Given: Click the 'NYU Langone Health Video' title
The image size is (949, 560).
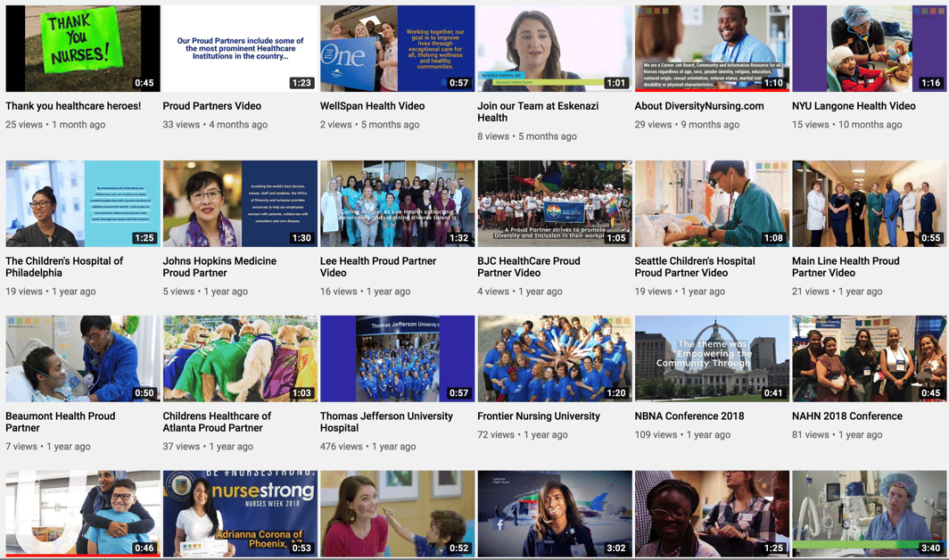Looking at the screenshot, I should (x=854, y=106).
